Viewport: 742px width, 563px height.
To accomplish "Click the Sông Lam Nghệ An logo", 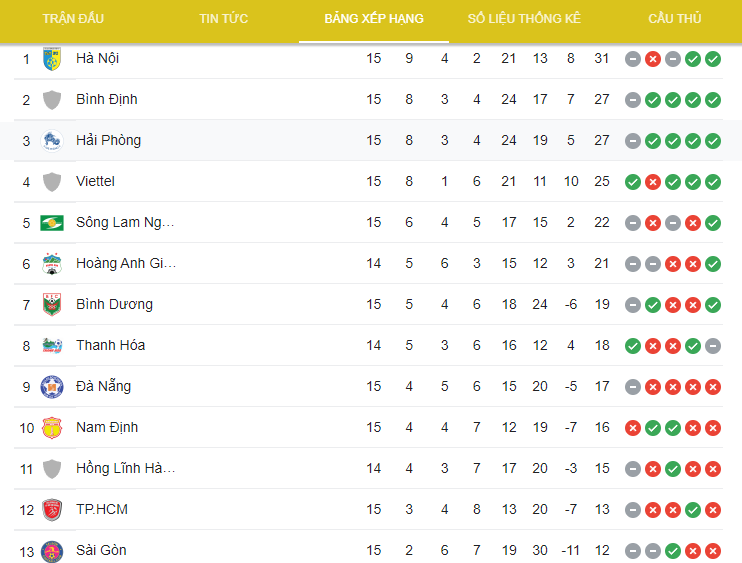I will (x=52, y=223).
